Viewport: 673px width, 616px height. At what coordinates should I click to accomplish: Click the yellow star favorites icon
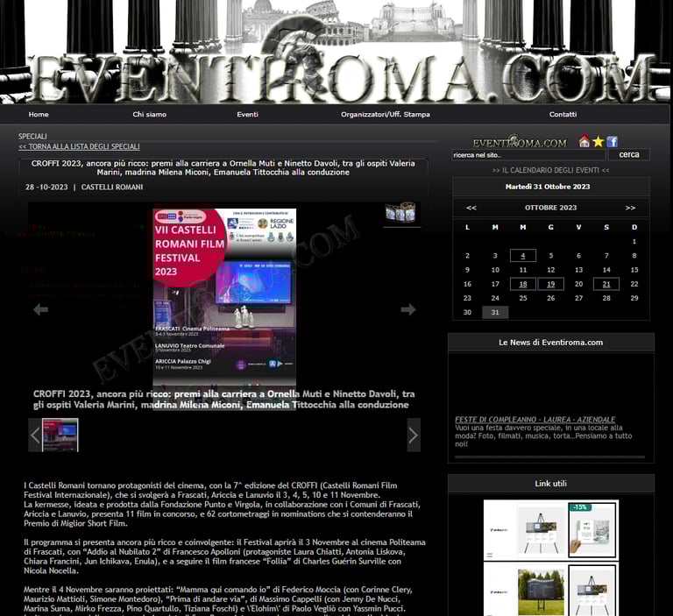(598, 141)
